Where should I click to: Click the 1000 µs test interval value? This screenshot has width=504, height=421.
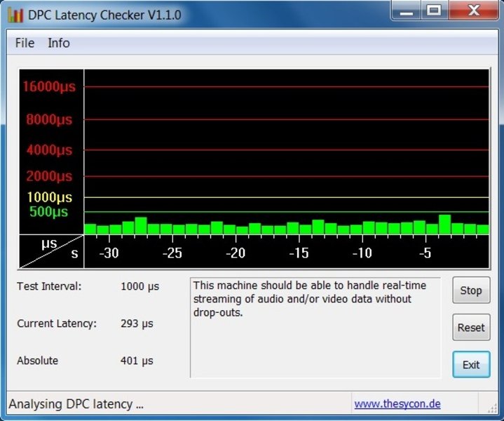click(139, 286)
